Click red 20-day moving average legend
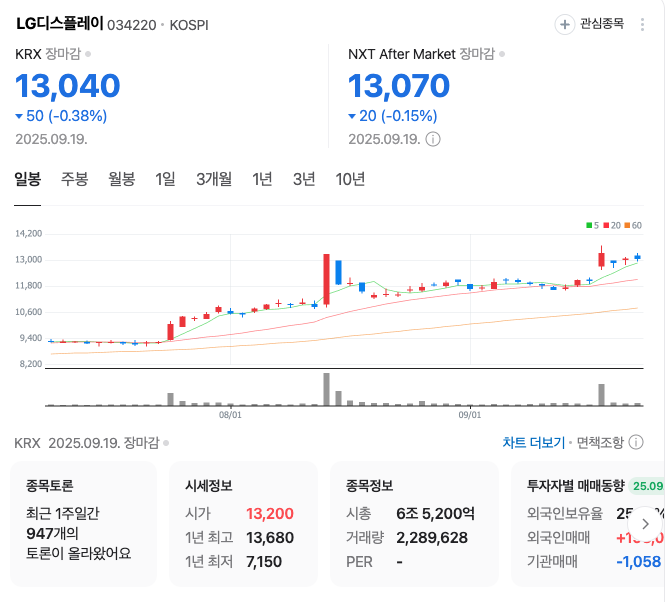Viewport: 667px width, 602px height. click(612, 225)
